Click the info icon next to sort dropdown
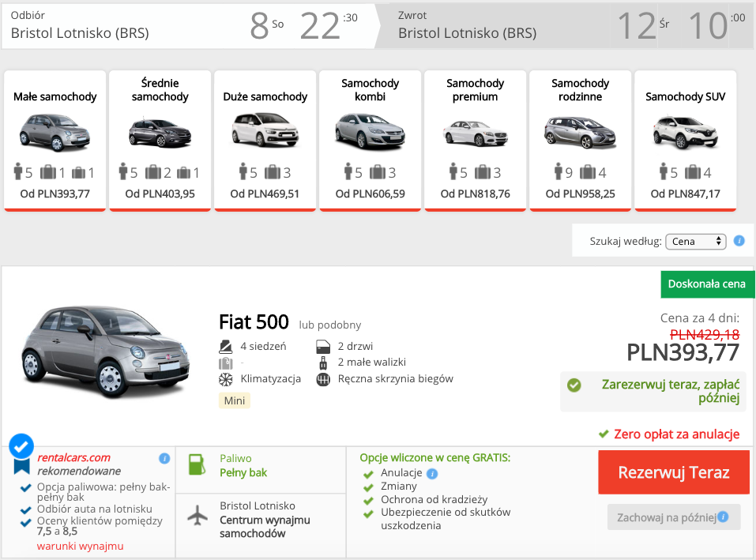The width and height of the screenshot is (756, 560). click(739, 241)
